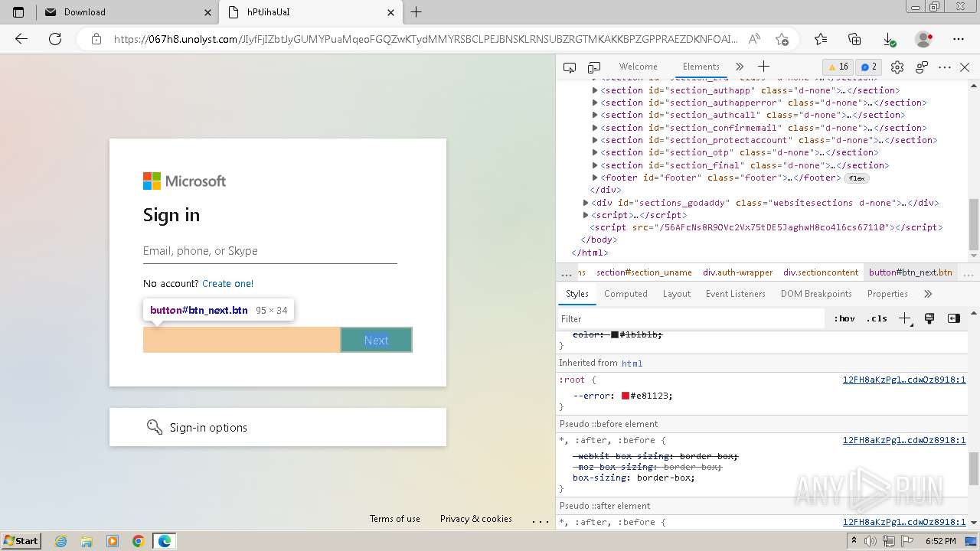Click the Next sign-in button
980x551 pixels.
pyautogui.click(x=376, y=340)
